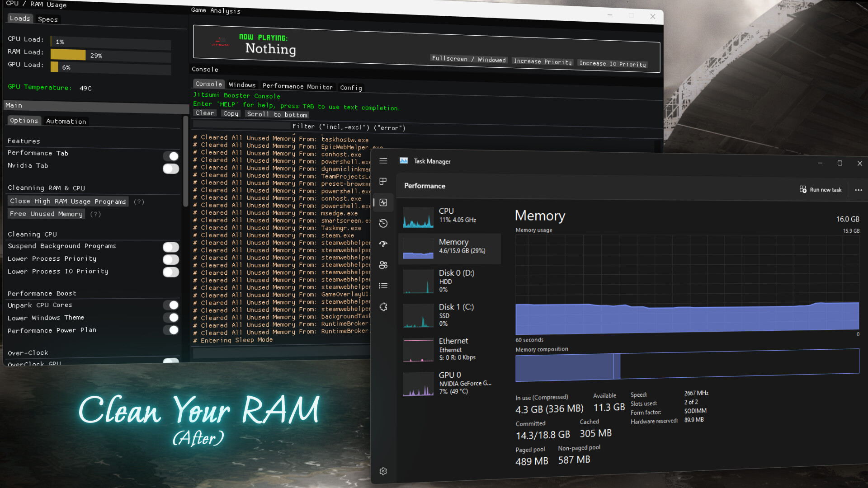Select the App history icon
The height and width of the screenshot is (488, 868).
click(x=383, y=223)
